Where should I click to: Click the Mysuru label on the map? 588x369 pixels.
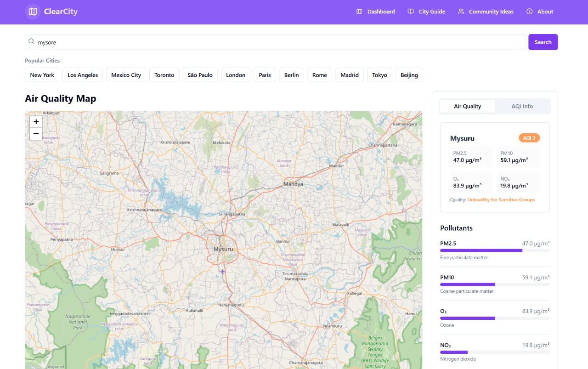[x=223, y=249]
